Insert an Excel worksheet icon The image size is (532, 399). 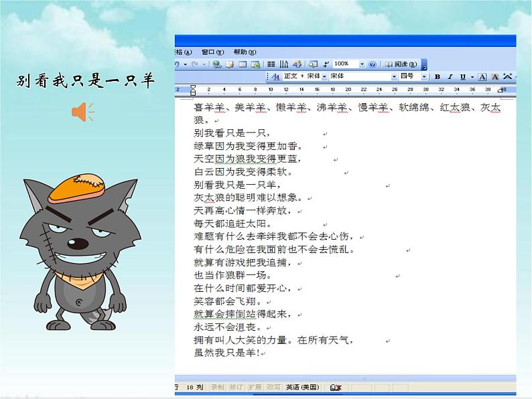(255, 64)
